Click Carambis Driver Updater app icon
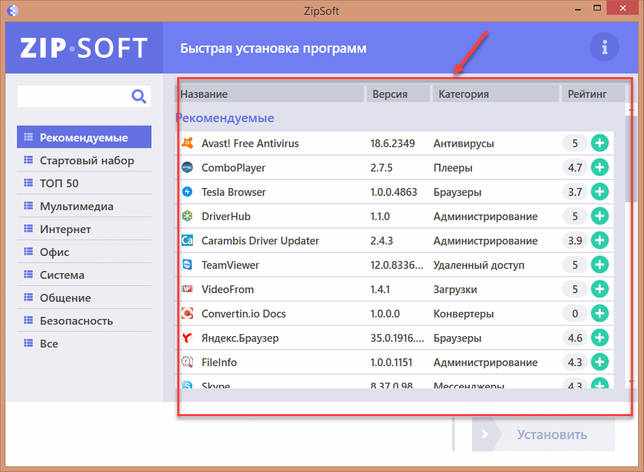The height and width of the screenshot is (472, 644). pyautogui.click(x=187, y=240)
